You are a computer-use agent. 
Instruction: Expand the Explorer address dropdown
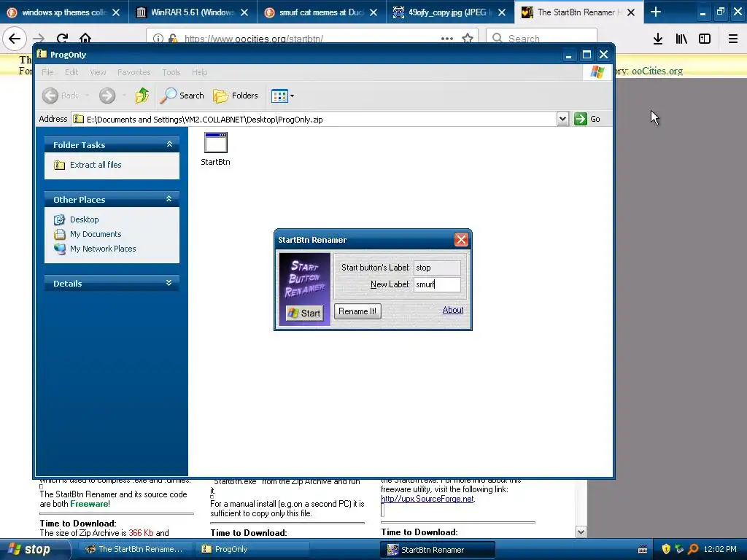coord(562,119)
